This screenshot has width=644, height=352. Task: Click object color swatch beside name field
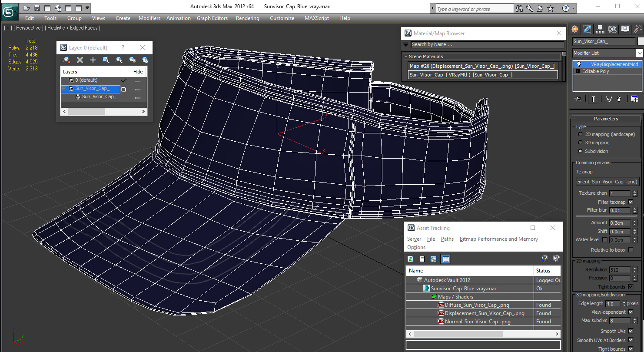(x=641, y=41)
